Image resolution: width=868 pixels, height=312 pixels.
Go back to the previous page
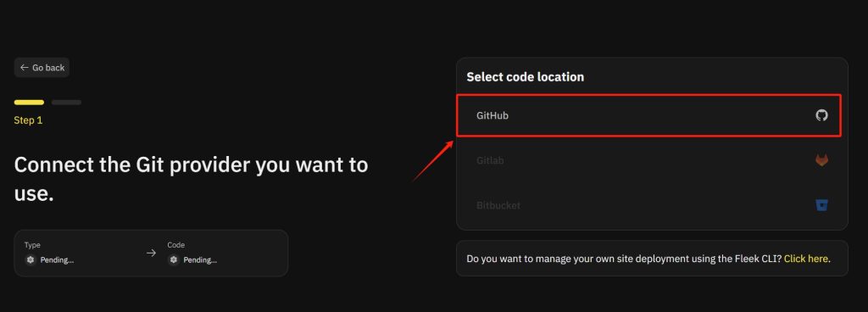pos(42,68)
